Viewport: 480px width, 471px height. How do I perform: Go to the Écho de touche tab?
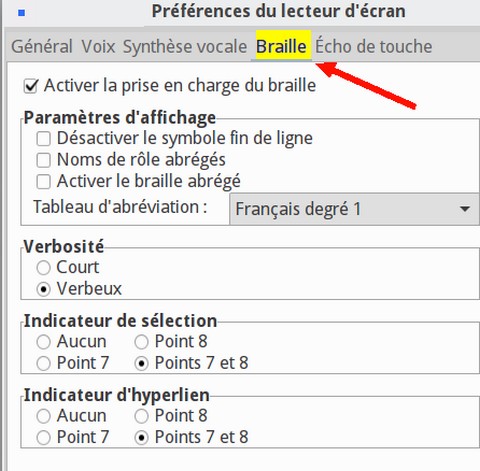pos(374,46)
